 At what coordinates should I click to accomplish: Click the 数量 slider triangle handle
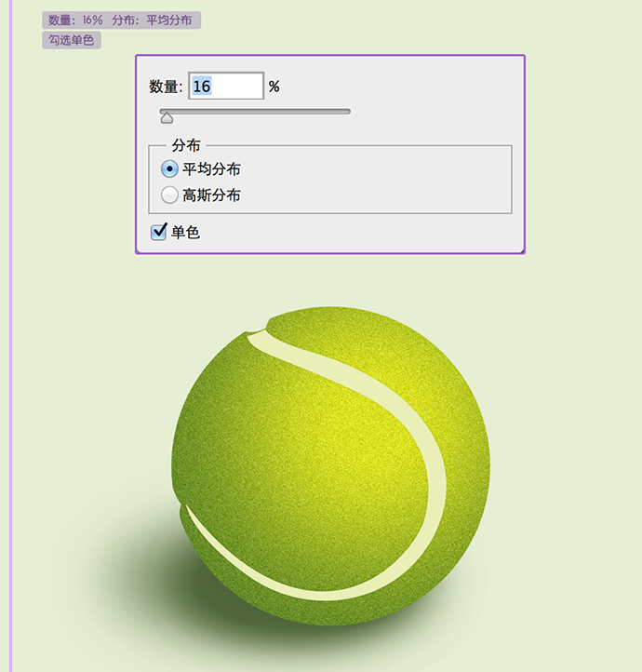[167, 118]
